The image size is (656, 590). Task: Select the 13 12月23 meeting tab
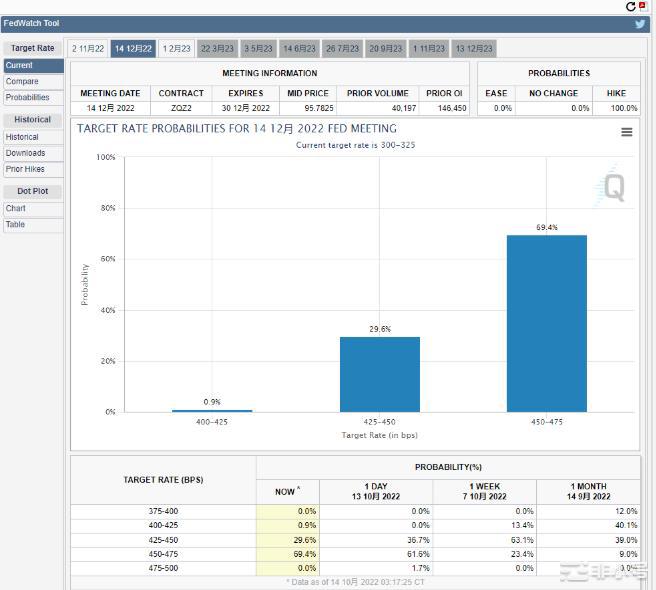pos(474,48)
